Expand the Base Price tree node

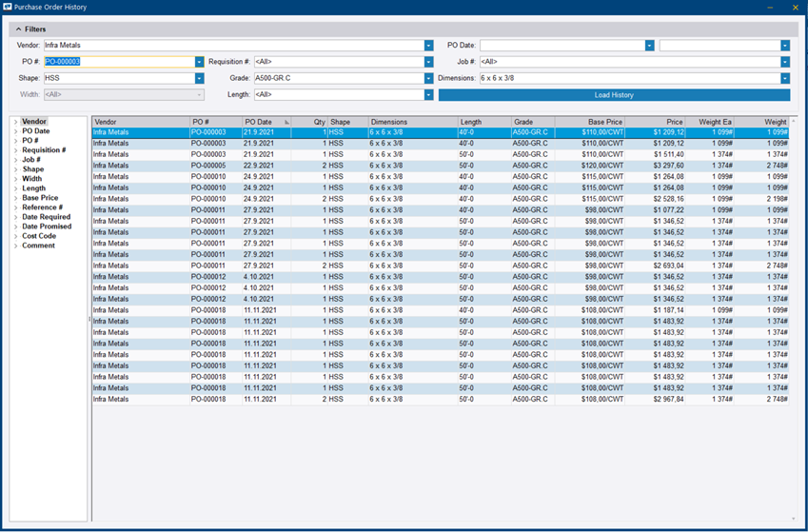(x=14, y=198)
